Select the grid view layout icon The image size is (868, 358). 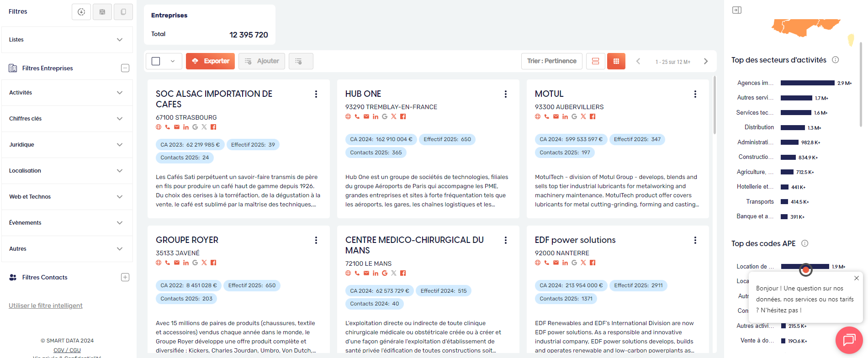click(616, 61)
